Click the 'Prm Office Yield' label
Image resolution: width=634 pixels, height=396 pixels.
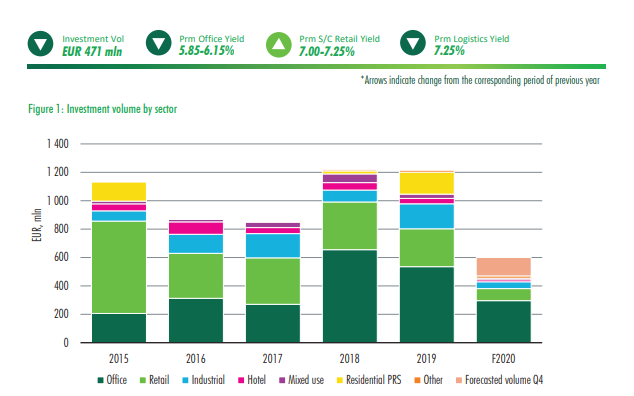pyautogui.click(x=211, y=39)
